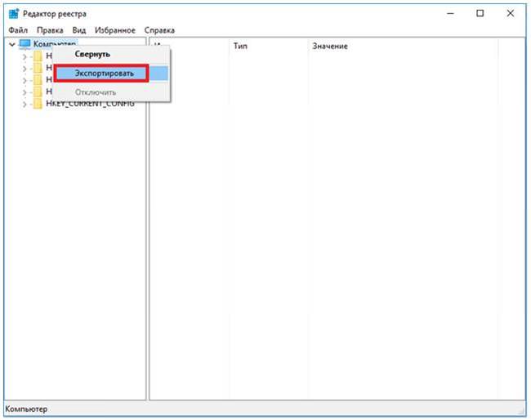
Task: Open the Справка menu
Action: (159, 30)
